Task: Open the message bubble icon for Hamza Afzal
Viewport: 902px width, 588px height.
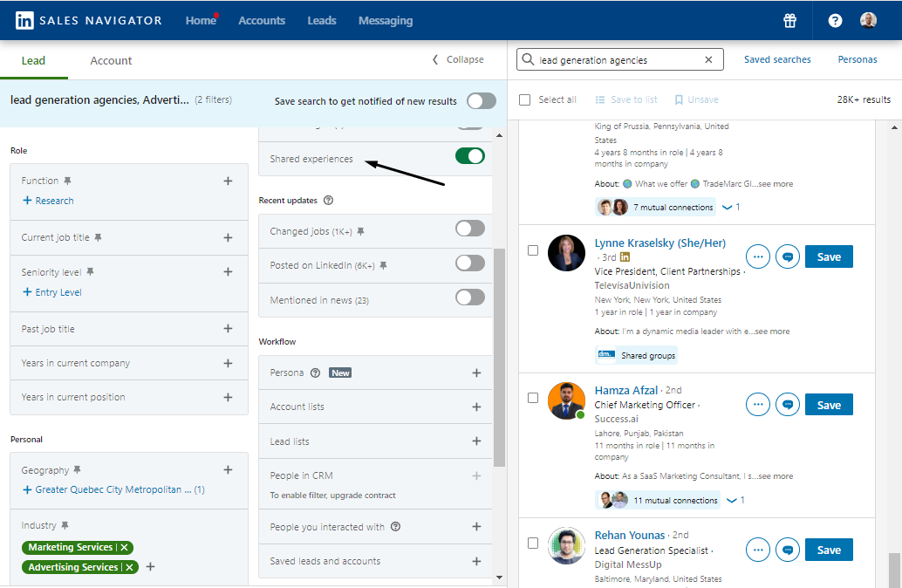Action: pos(787,404)
